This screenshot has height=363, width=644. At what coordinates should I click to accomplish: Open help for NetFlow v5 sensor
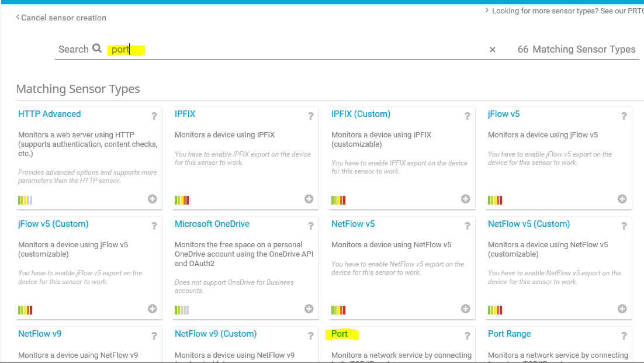coord(468,226)
